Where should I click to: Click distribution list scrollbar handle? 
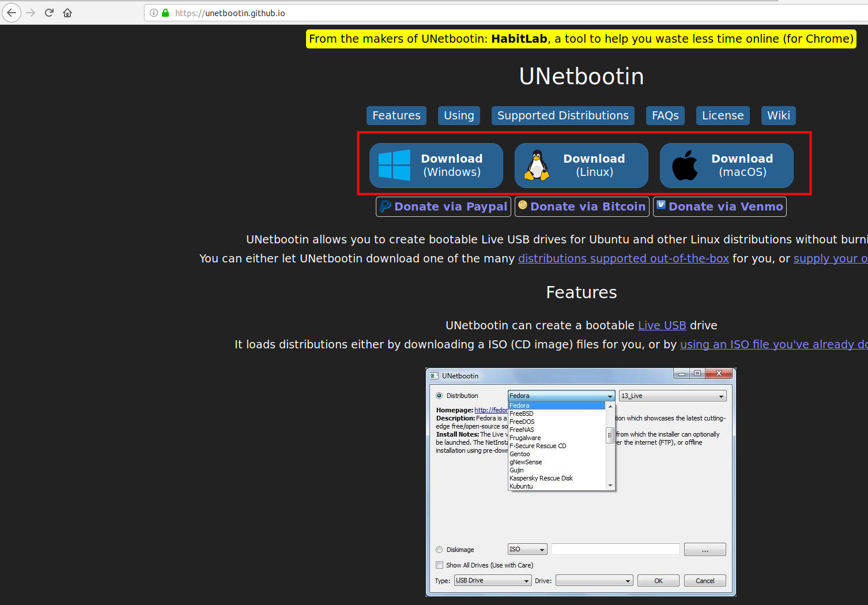click(x=610, y=435)
